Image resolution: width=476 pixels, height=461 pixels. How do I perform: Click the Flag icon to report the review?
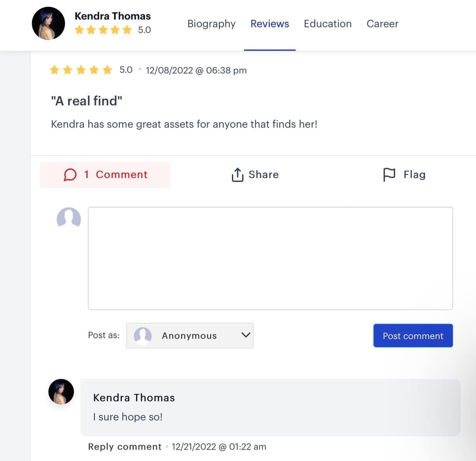pyautogui.click(x=390, y=174)
